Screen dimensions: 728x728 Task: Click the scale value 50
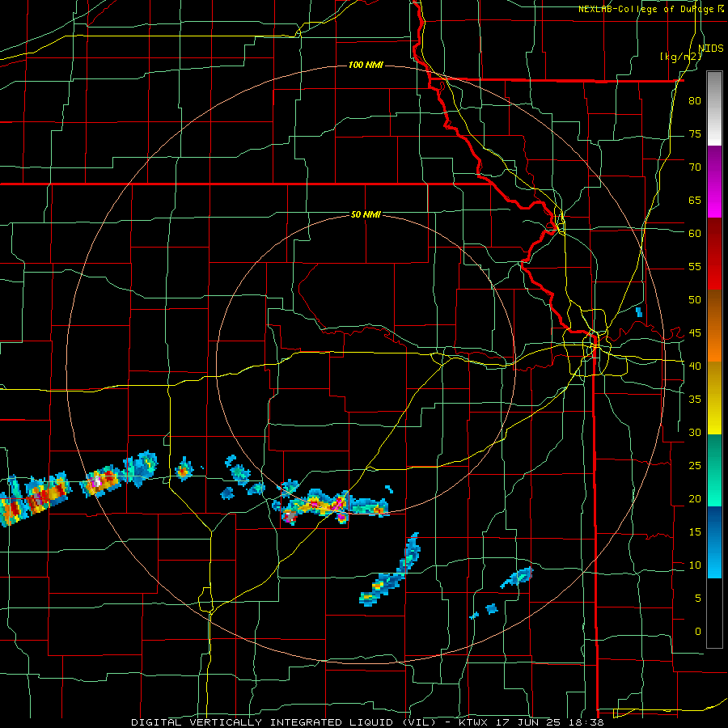695,300
